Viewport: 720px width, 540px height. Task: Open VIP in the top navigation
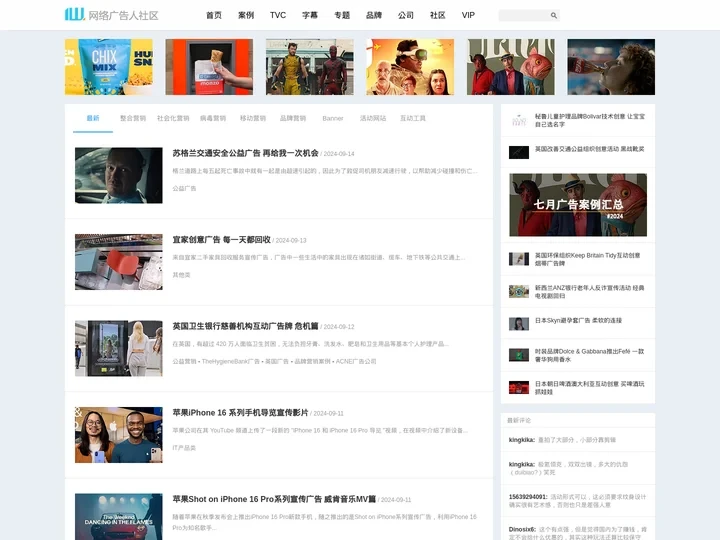(468, 15)
